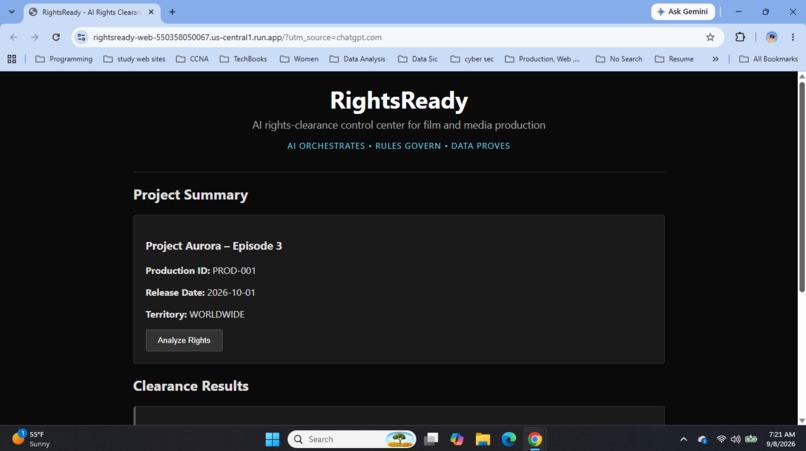
Task: Open the Chrome profile avatar
Action: pos(771,37)
